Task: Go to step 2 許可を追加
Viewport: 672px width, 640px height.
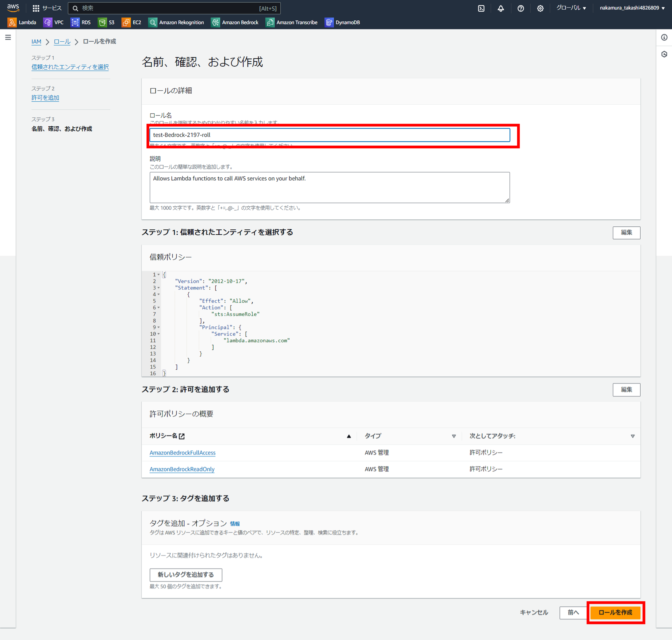Action: click(45, 98)
